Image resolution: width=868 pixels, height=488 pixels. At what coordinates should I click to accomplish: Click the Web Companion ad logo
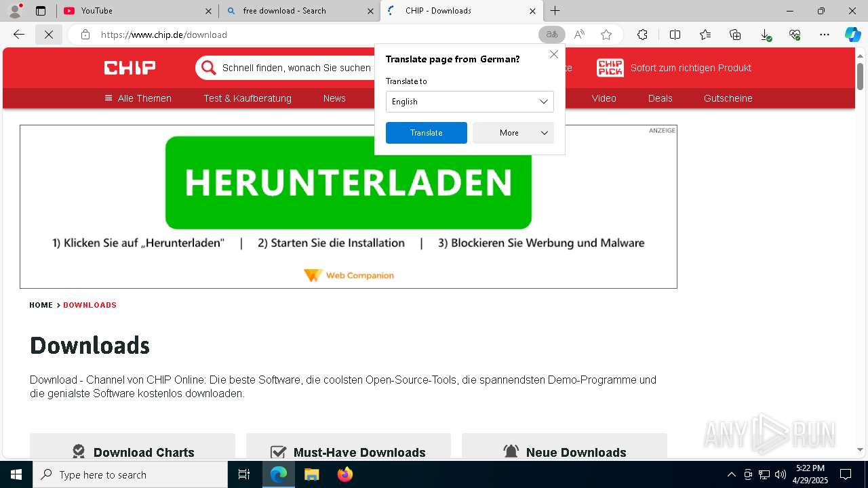349,275
